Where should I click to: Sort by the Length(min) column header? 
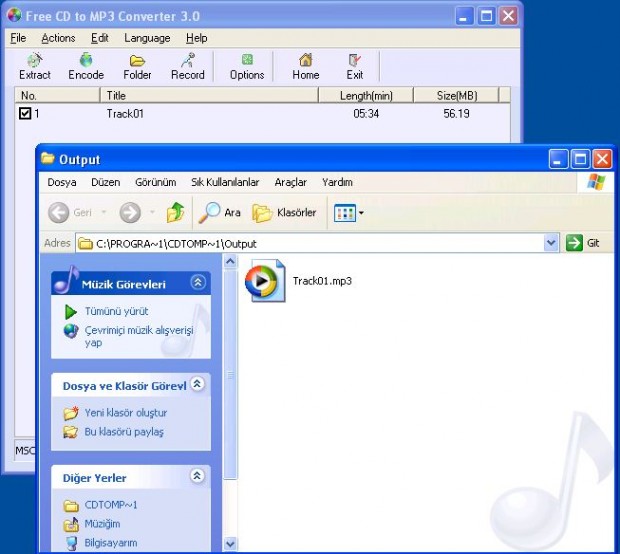click(366, 95)
